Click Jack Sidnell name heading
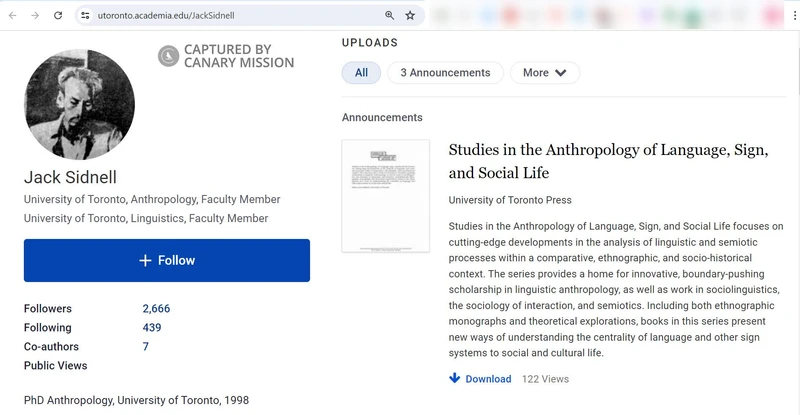This screenshot has width=800, height=415. [70, 177]
